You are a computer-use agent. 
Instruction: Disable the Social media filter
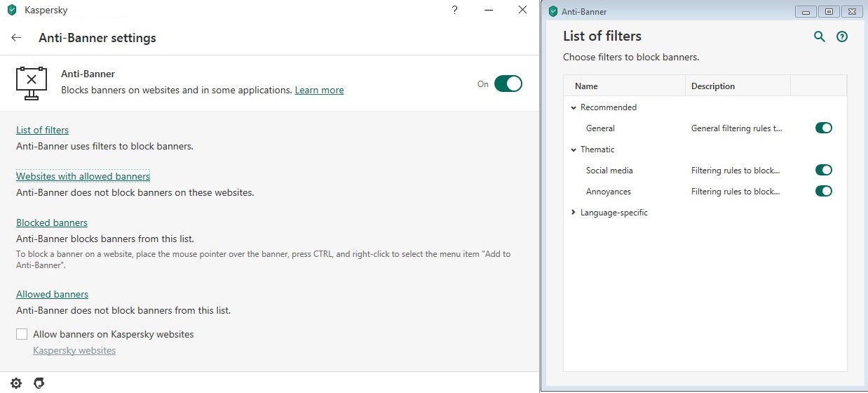coord(824,170)
